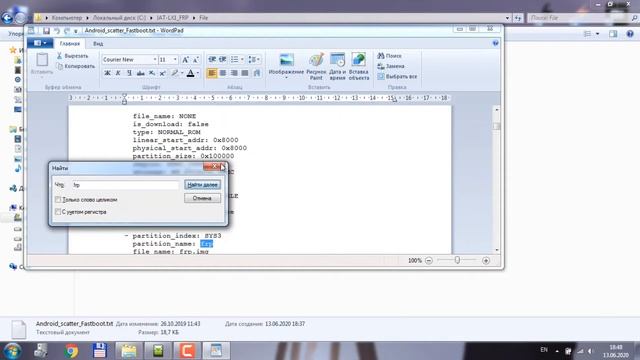Open the Windows Start menu
The width and height of the screenshot is (640, 360).
tap(12, 351)
